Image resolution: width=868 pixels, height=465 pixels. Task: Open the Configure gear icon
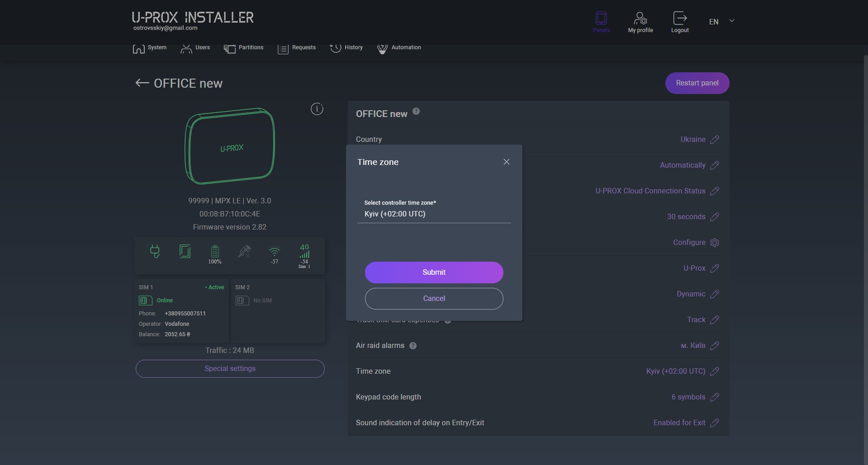[715, 243]
